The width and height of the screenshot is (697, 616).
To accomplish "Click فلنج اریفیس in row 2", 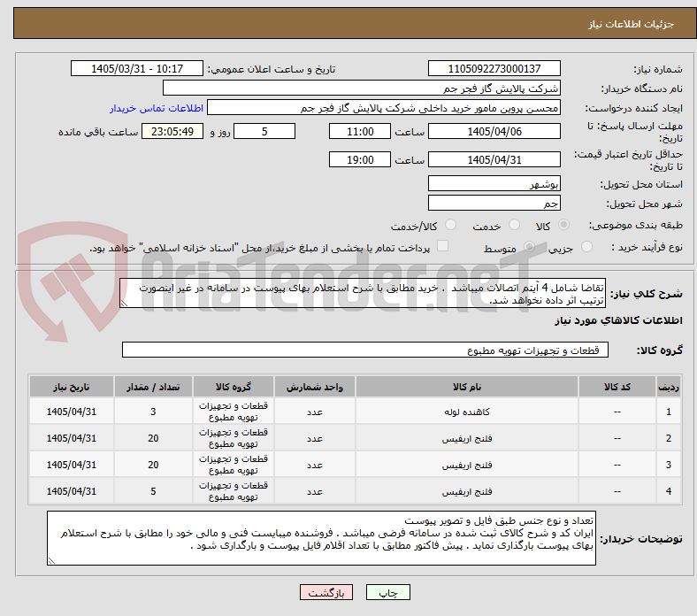I will 467,438.
